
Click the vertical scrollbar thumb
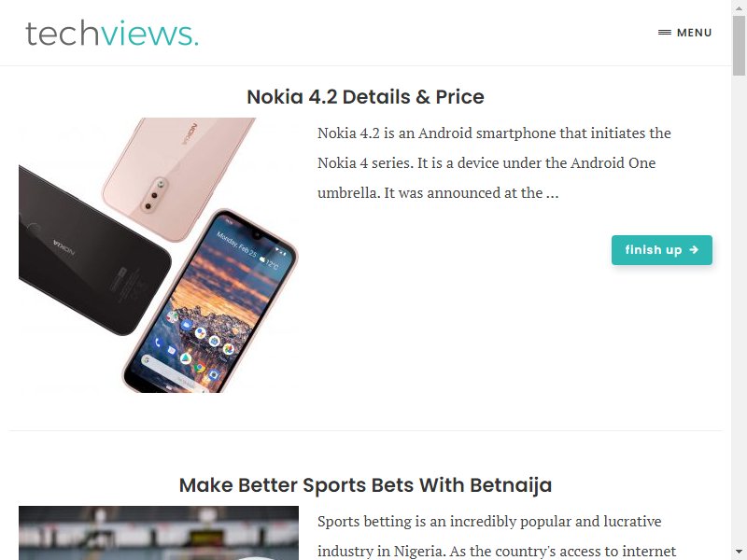(x=739, y=45)
